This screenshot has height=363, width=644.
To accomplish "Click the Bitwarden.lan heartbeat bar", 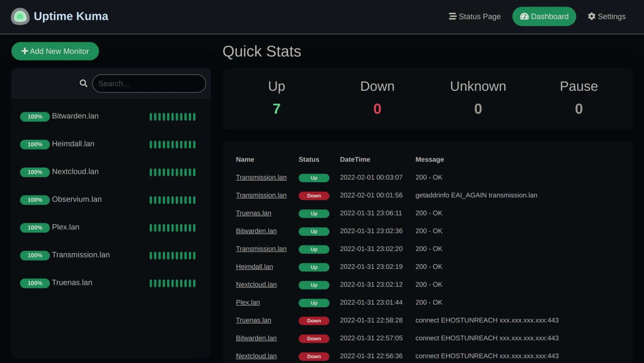I will click(x=173, y=117).
